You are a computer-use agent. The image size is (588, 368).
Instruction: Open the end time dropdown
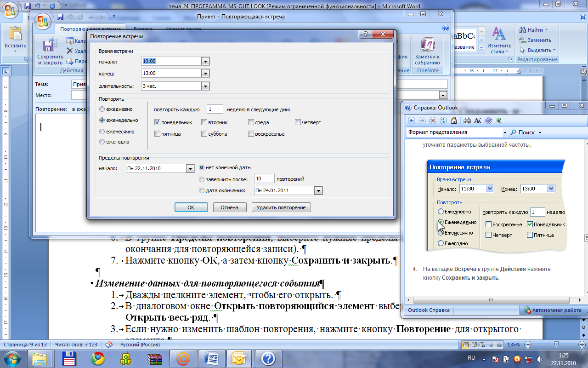(x=205, y=73)
